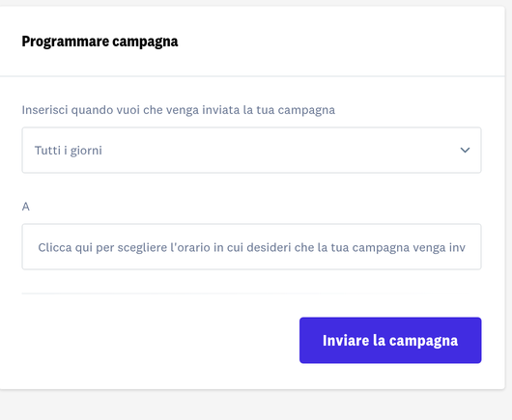The width and height of the screenshot is (512, 420).
Task: Click the chevron arrow in frequency dropdown
Action: point(465,150)
